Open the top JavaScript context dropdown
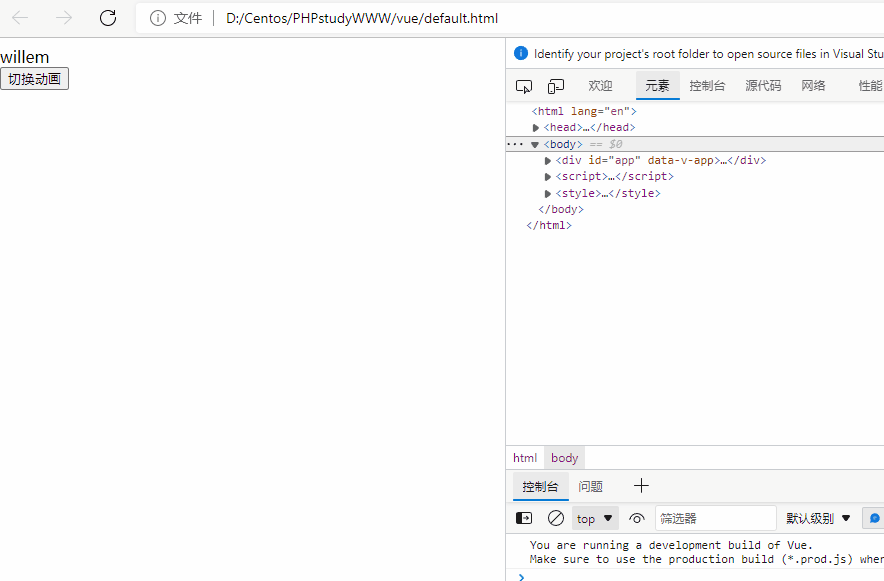 pos(595,518)
